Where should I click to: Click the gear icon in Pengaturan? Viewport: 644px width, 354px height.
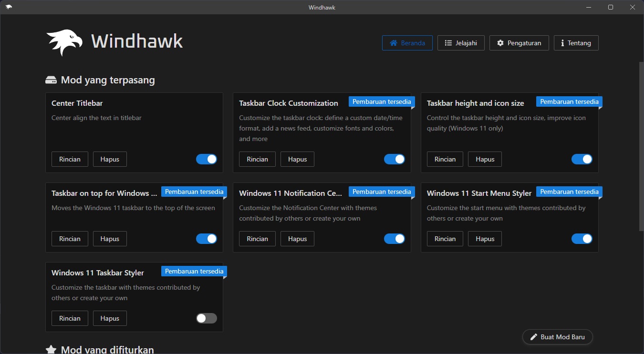pos(500,43)
